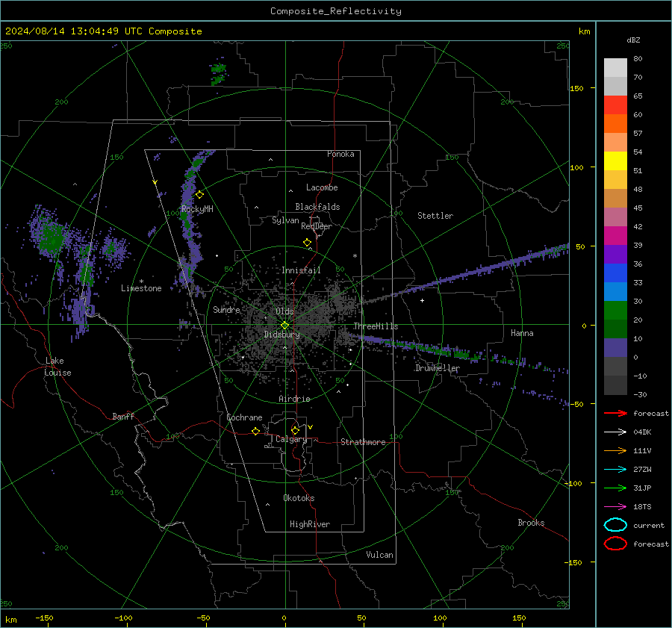Click the light gray 80 dBZ swatch
Viewport: 672px width, 628px height.
point(615,68)
